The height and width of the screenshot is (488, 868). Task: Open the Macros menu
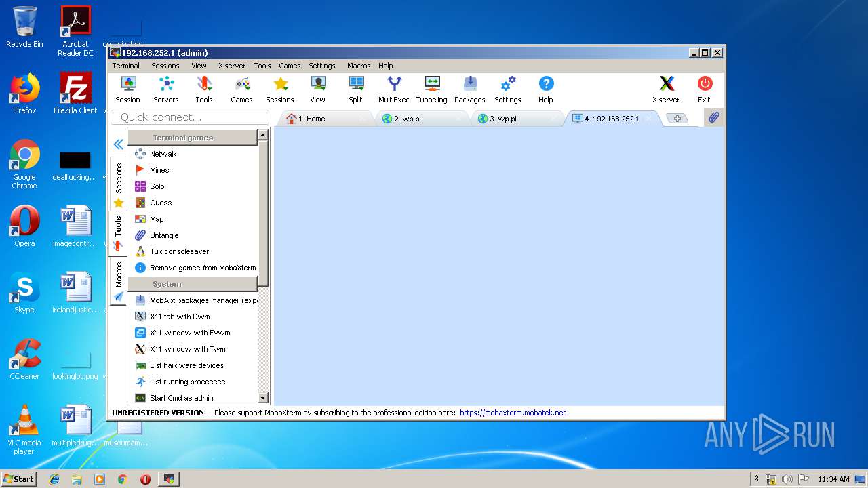click(x=359, y=66)
